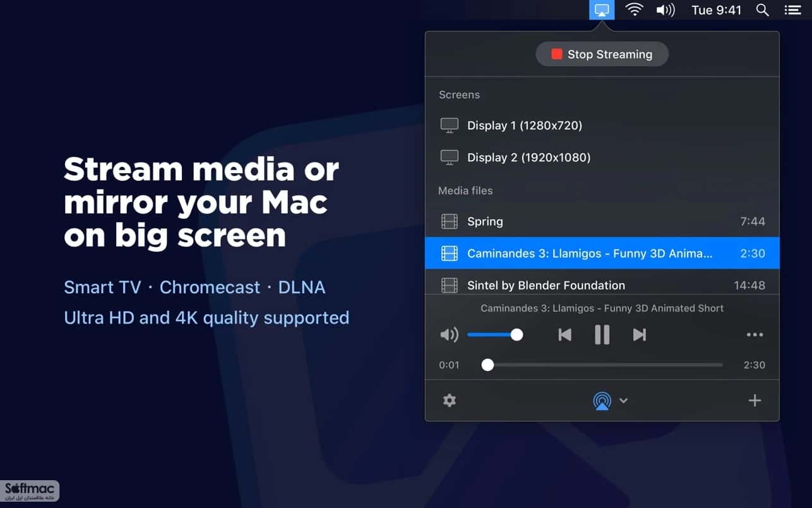Screen dimensions: 812x508
Task: Click the 2:30 total time beside seek bar
Action: pos(755,365)
